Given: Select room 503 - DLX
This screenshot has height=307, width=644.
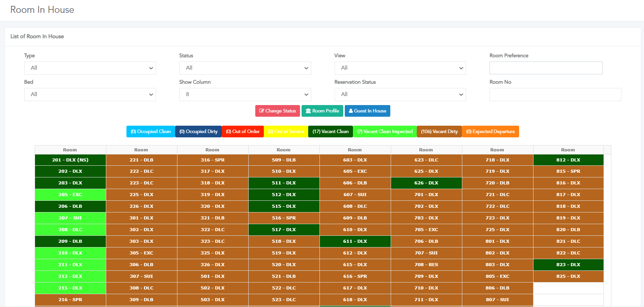Looking at the screenshot, I should (x=213, y=300).
